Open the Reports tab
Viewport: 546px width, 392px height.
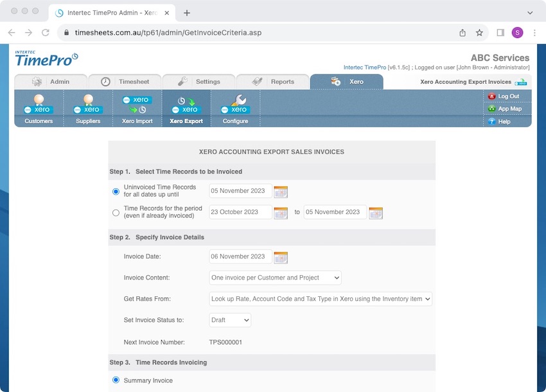[x=273, y=82]
